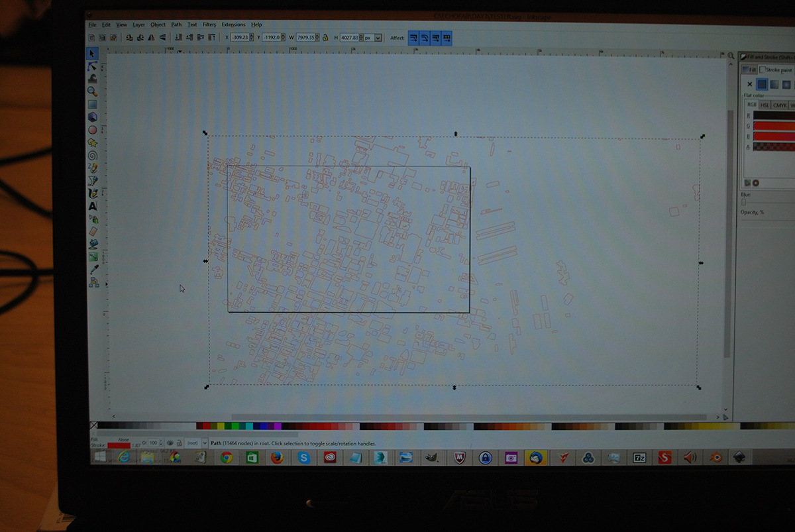Screen dimensions: 795x532
Task: Open the View menu
Action: 122,25
